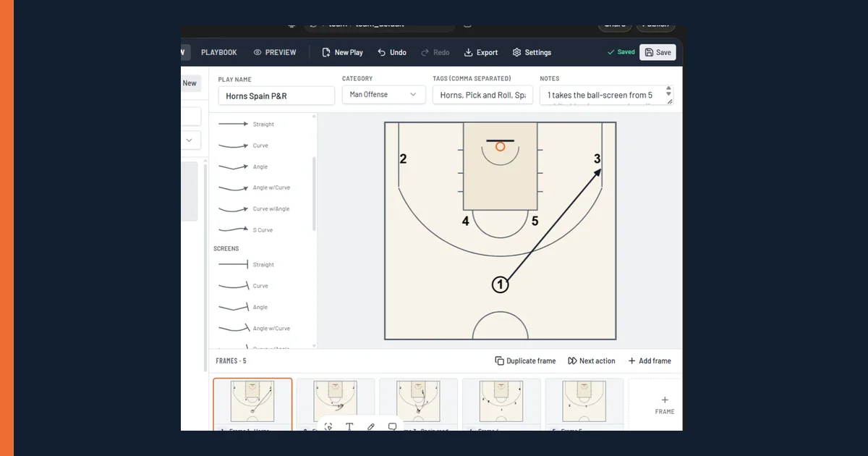
Task: Click the basketball hoop on the court
Action: (500, 146)
